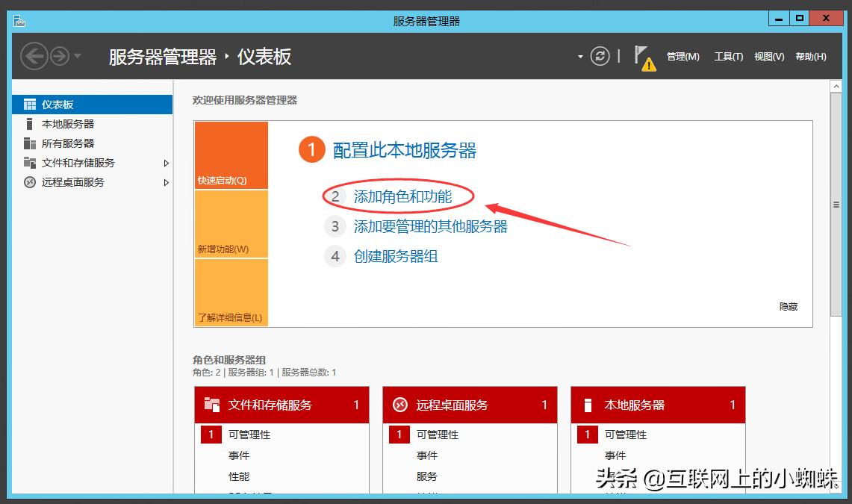Expand 文件和存储服务 in the sidebar

167,163
